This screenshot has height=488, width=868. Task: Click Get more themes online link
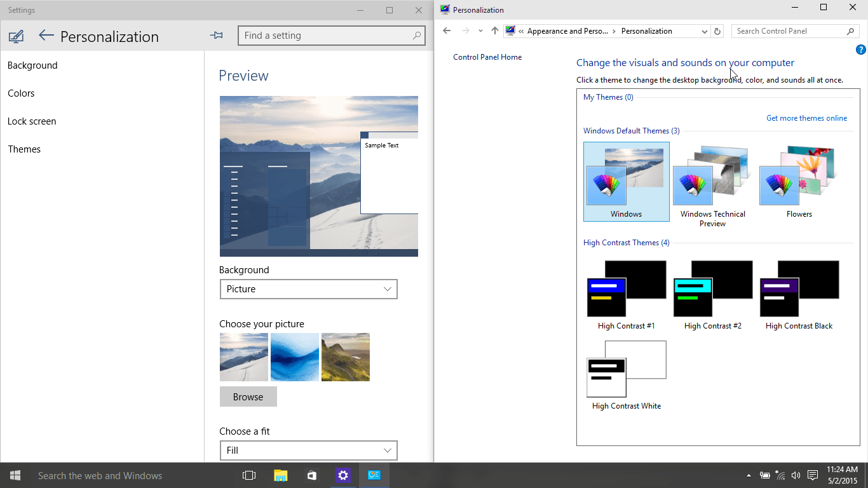tap(806, 118)
